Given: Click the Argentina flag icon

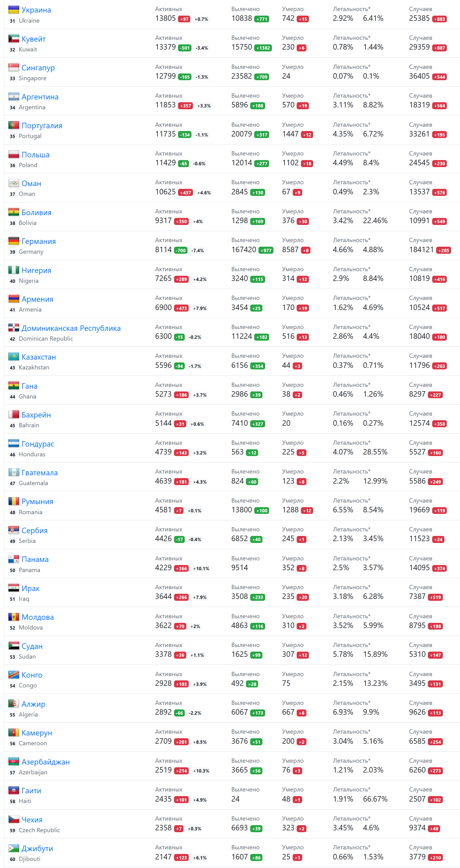Looking at the screenshot, I should 13,96.
